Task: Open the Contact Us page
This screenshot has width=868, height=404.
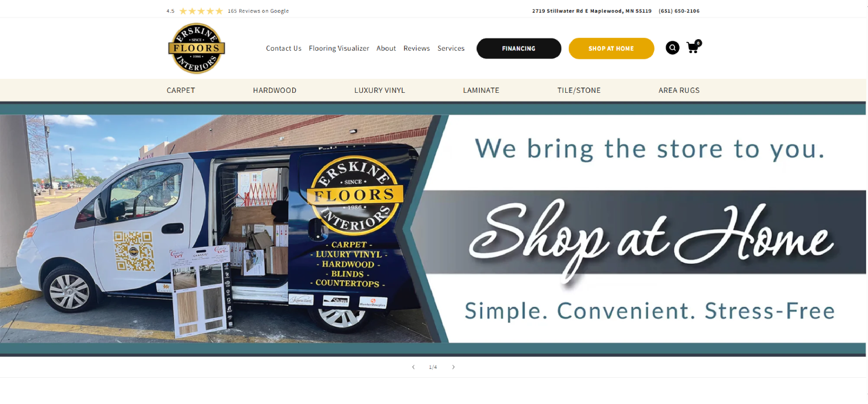Action: pos(283,48)
